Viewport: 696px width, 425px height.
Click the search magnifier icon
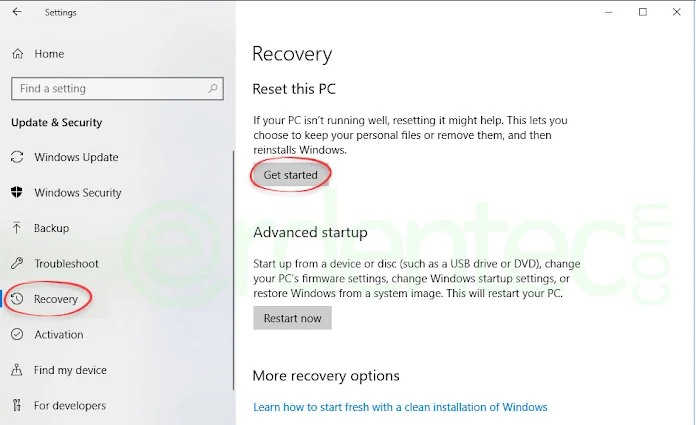point(213,88)
